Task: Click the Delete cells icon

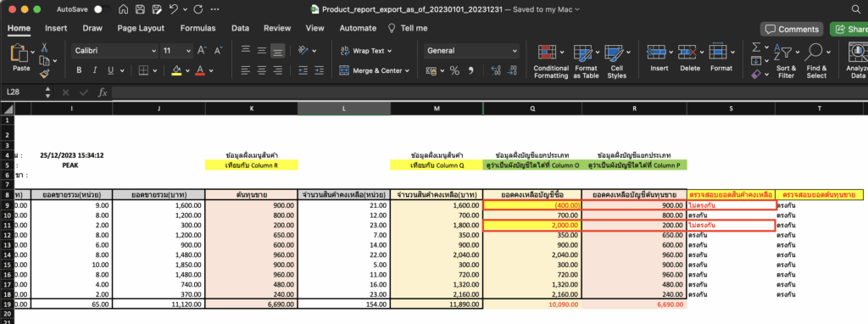Action: coord(687,53)
